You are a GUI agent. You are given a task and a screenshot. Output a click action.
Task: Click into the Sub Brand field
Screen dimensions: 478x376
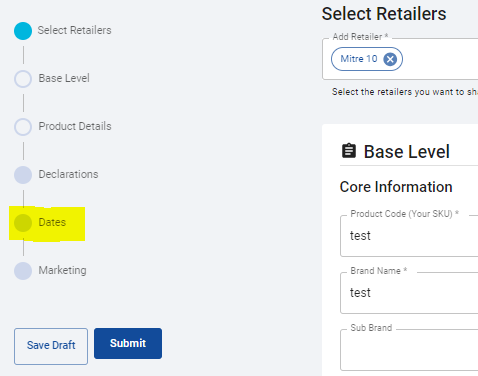pyautogui.click(x=409, y=350)
